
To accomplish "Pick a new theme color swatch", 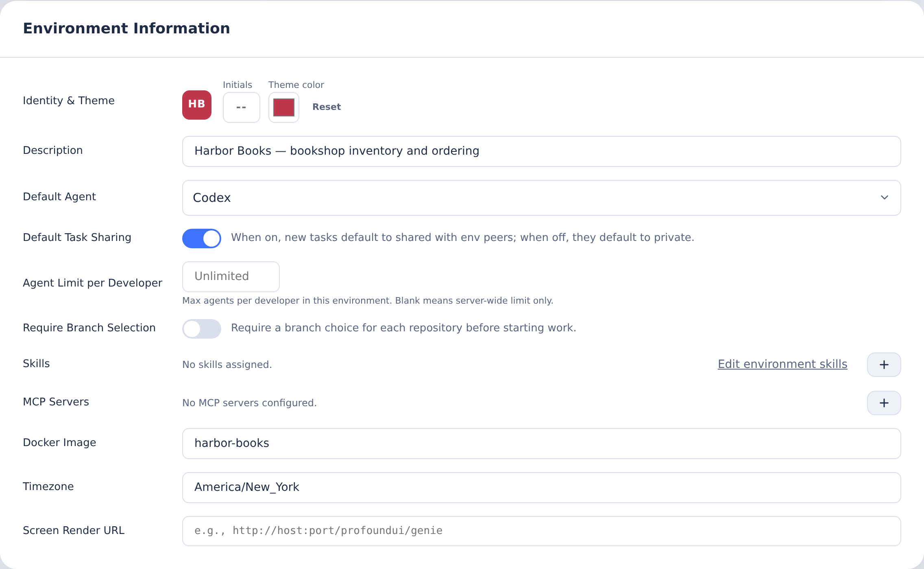I will [284, 107].
